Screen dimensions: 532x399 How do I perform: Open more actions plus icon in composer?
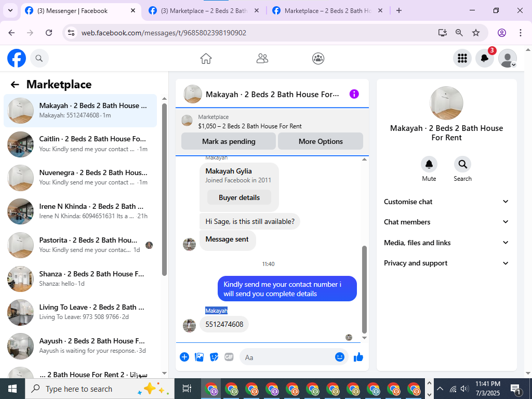184,357
